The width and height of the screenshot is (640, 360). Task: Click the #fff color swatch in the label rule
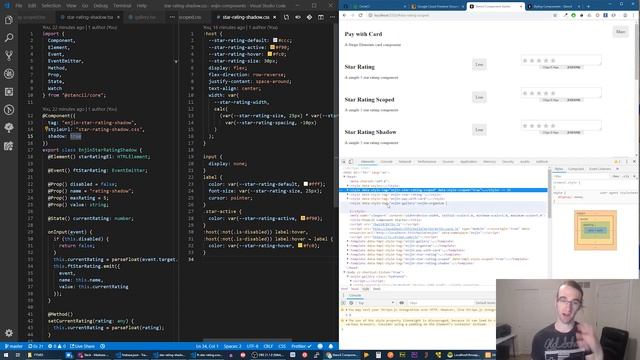(x=305, y=184)
